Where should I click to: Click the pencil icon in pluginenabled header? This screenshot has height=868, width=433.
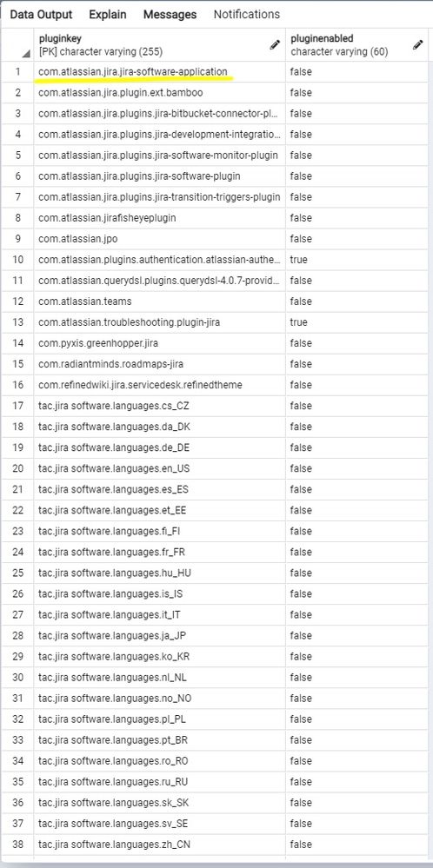point(418,45)
